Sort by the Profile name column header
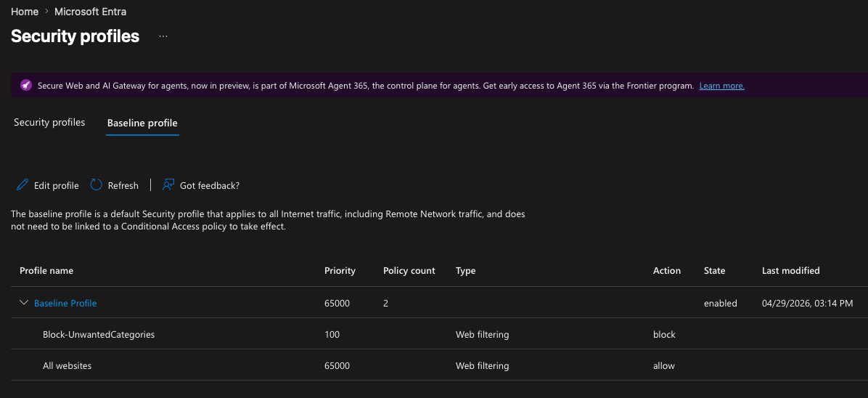This screenshot has height=398, width=868. pos(46,271)
